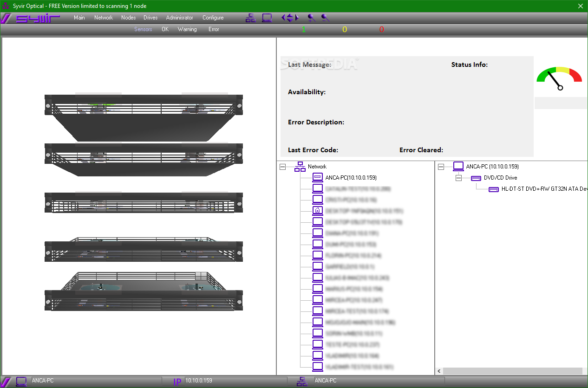Viewport: 588px width, 388px height.
Task: Click the network icon in status bar
Action: pos(302,382)
